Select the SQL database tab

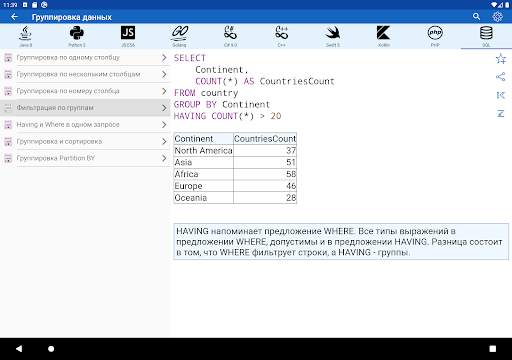[486, 36]
